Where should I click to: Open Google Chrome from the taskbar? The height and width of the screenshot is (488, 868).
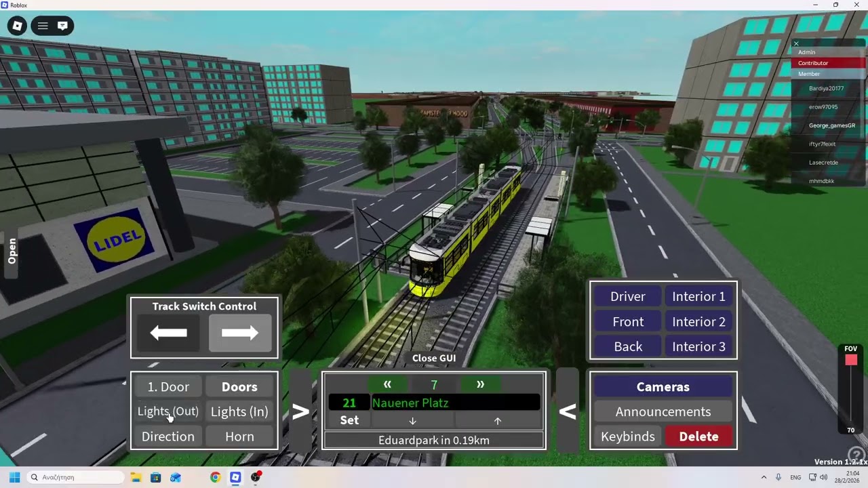[x=215, y=477]
